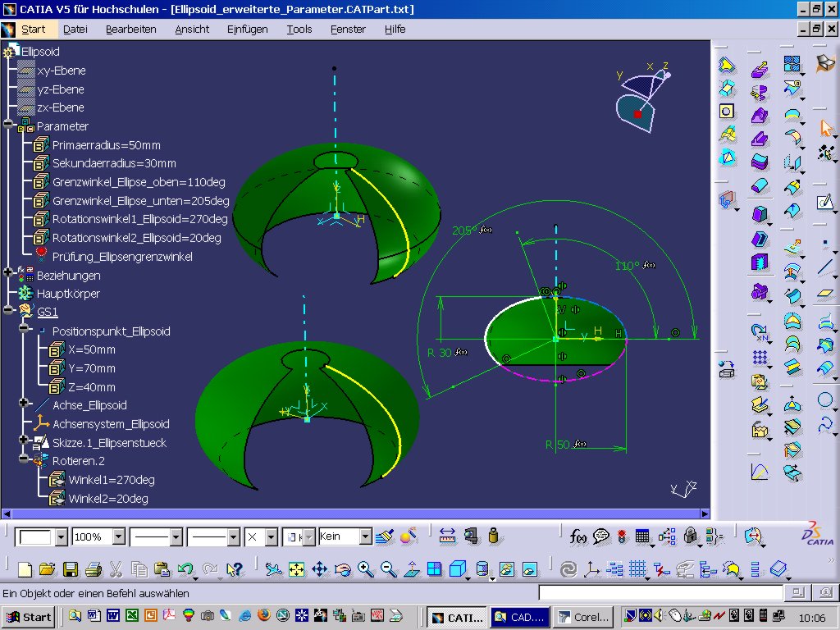
Task: Click the Select arrow tool icon
Action: [x=827, y=128]
